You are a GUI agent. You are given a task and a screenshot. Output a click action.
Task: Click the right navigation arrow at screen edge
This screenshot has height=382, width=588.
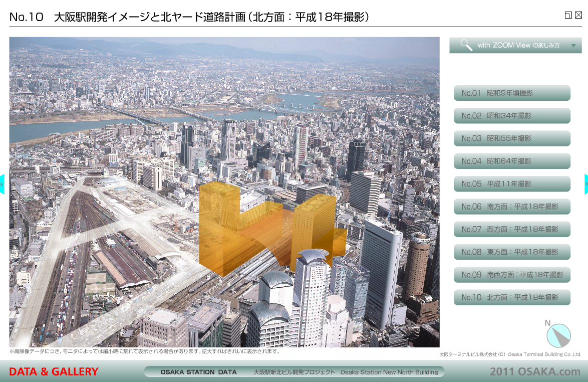(x=586, y=183)
